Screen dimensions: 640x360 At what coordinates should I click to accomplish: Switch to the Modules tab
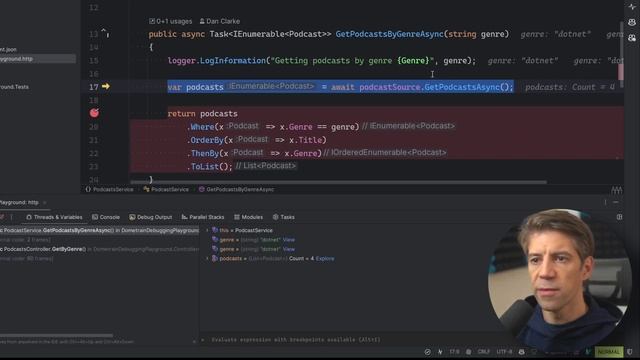[248, 217]
